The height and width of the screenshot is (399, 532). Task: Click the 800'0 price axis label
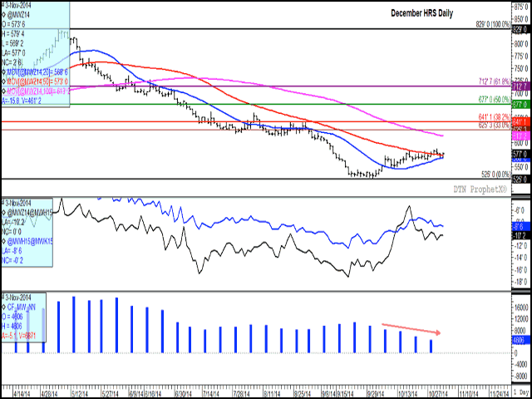[522, 43]
